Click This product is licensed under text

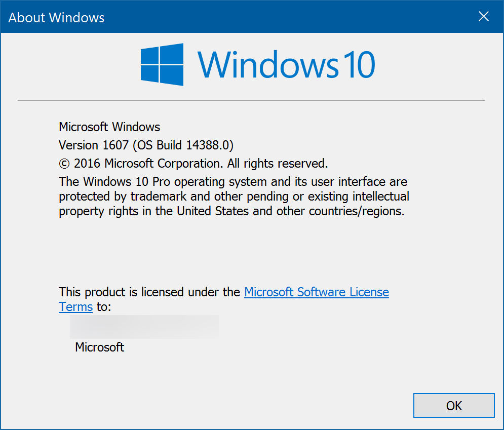[x=149, y=292]
